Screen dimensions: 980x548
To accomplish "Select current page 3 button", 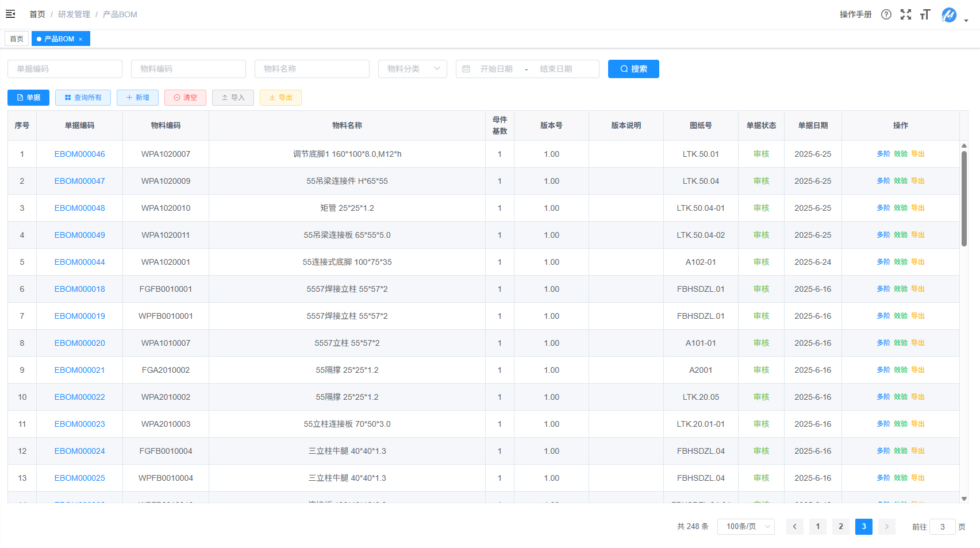I will [x=864, y=527].
